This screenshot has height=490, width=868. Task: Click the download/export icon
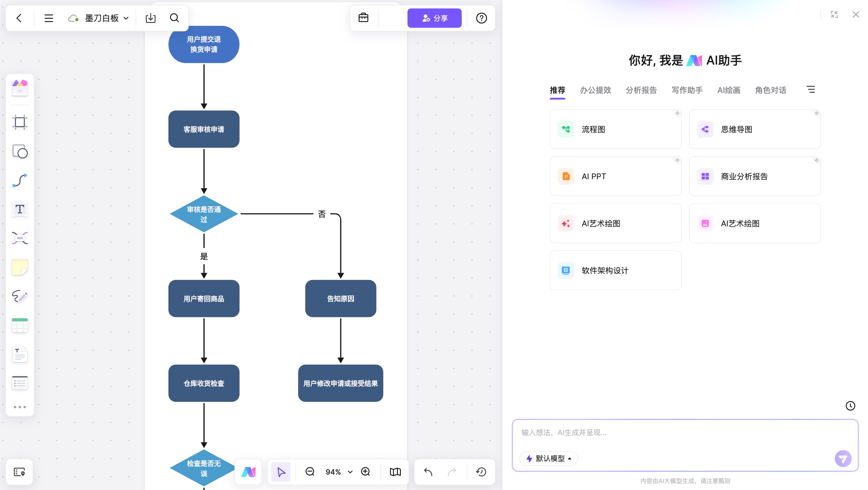click(150, 18)
